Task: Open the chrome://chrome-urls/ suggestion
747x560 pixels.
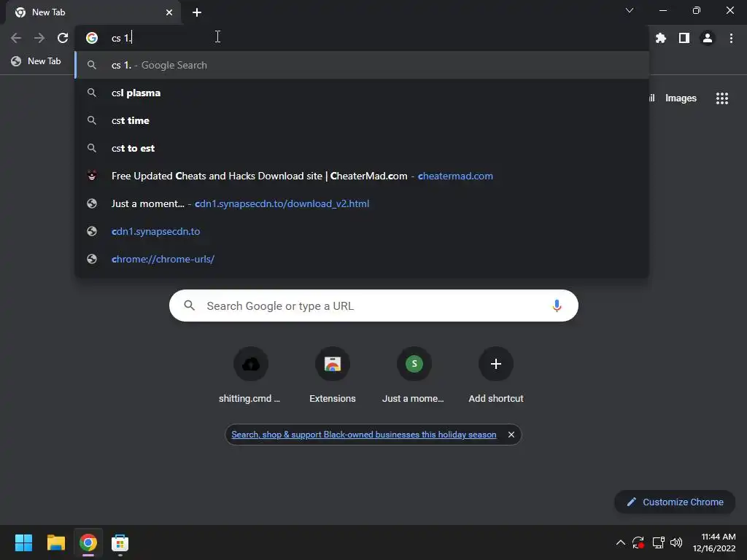Action: click(x=362, y=259)
